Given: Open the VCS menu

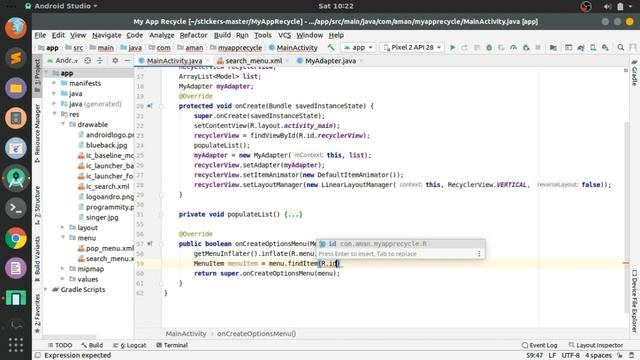Looking at the screenshot, I should (x=284, y=35).
